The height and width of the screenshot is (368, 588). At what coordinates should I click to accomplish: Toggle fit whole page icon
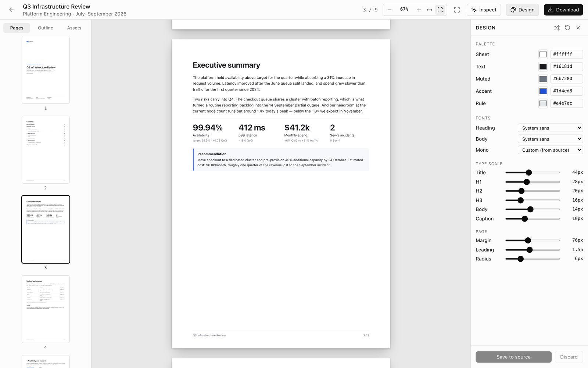click(440, 10)
